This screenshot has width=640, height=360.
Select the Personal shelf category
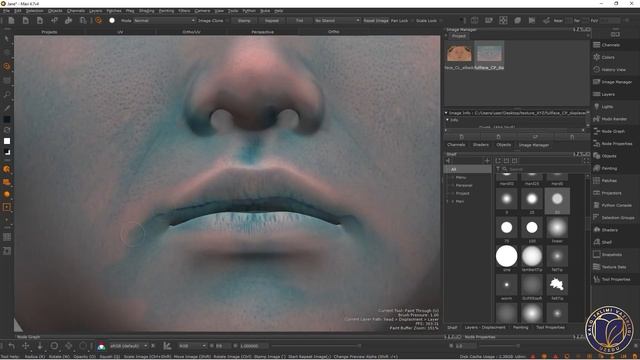[x=464, y=185]
